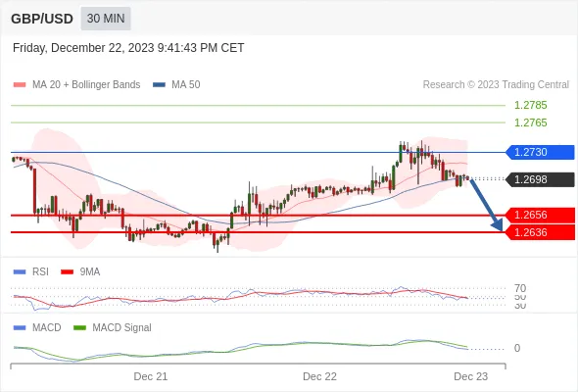Viewport: 578px width, 392px height.
Task: Click the RSI legend blue swatch
Action: 20,272
